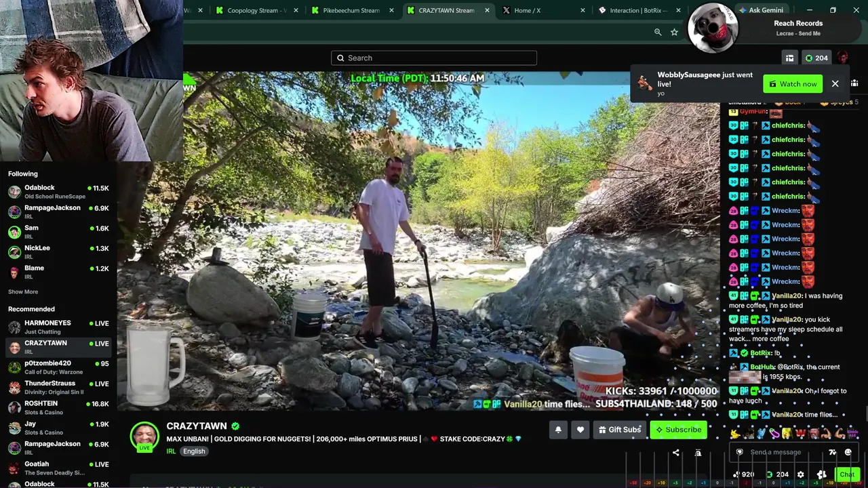Image resolution: width=868 pixels, height=488 pixels.
Task: Click the KICKs 204 balance beside chat settings
Action: pos(777,474)
